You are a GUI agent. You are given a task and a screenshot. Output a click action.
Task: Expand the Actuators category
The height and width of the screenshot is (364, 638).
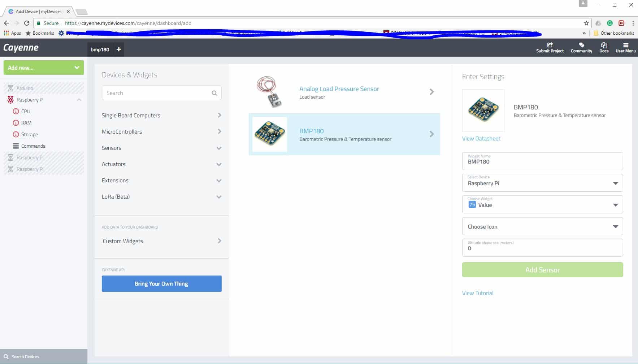pos(161,164)
